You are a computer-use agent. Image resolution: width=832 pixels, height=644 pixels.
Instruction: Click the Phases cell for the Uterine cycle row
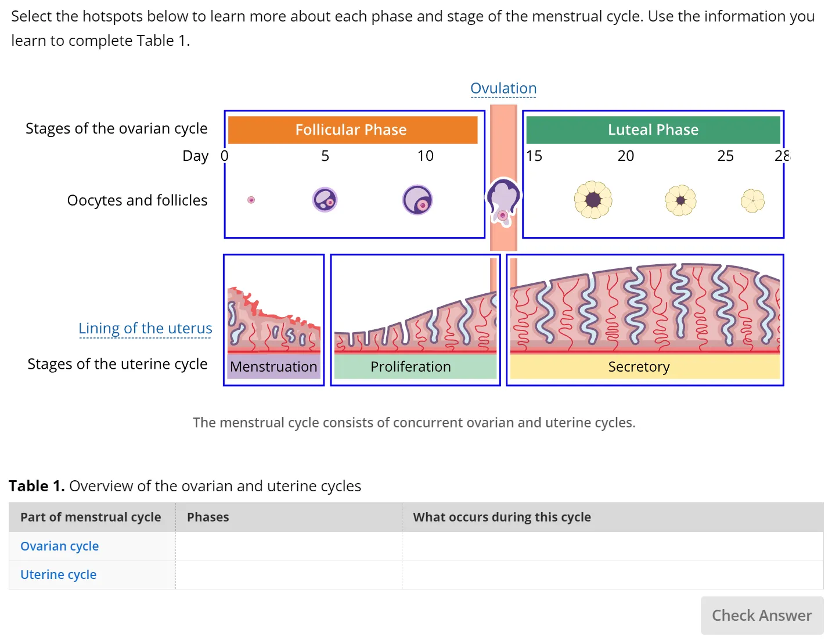(287, 574)
